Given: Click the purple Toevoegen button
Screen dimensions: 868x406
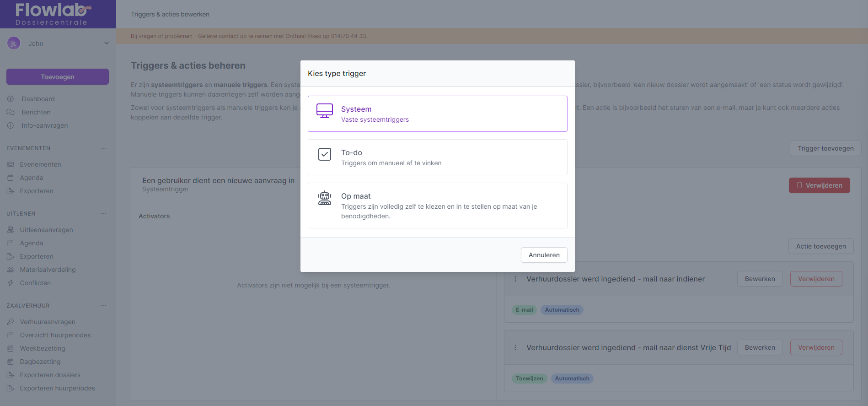Looking at the screenshot, I should click(58, 77).
